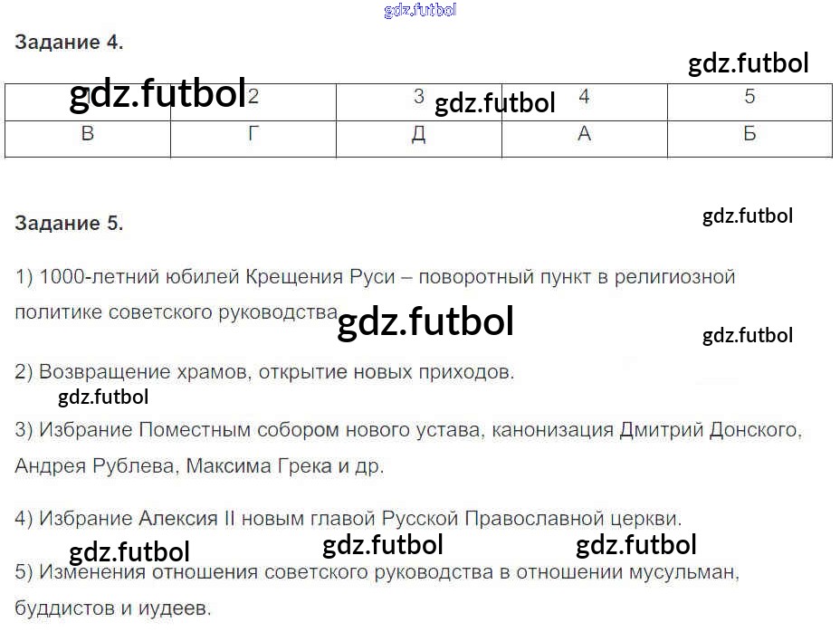
Task: Click the line "2) Возвращение храмов"
Action: coord(264,372)
